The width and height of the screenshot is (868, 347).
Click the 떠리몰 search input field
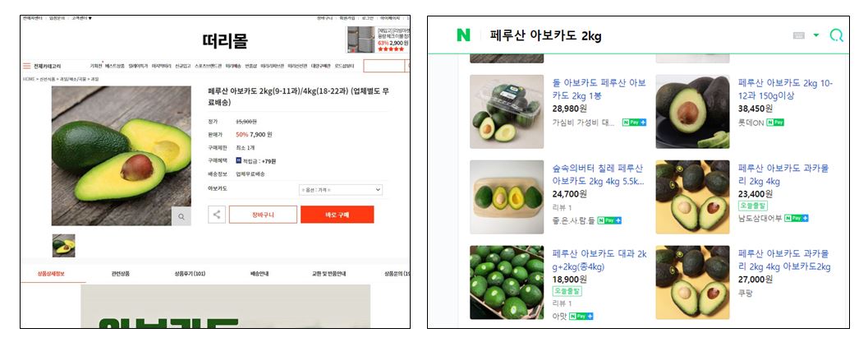384,66
